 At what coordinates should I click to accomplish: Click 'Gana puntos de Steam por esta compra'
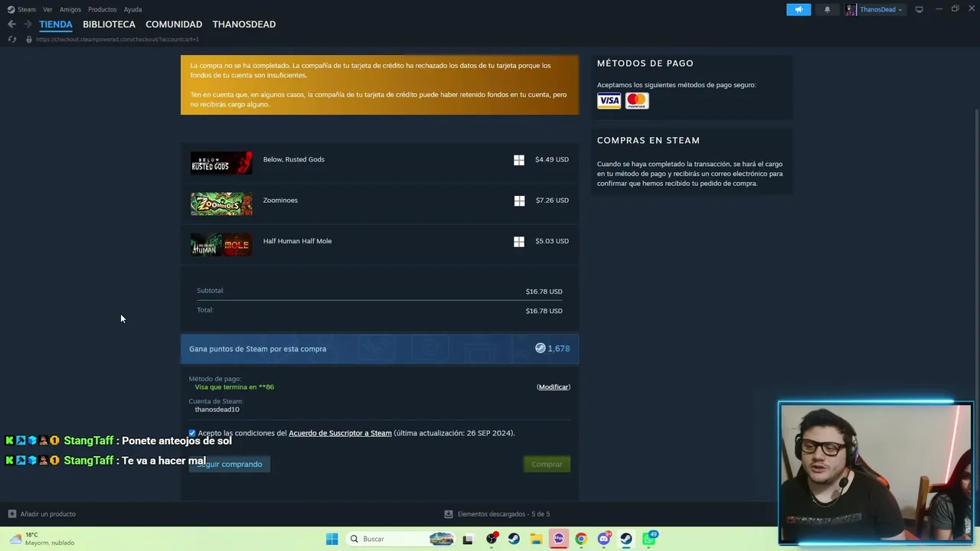258,349
